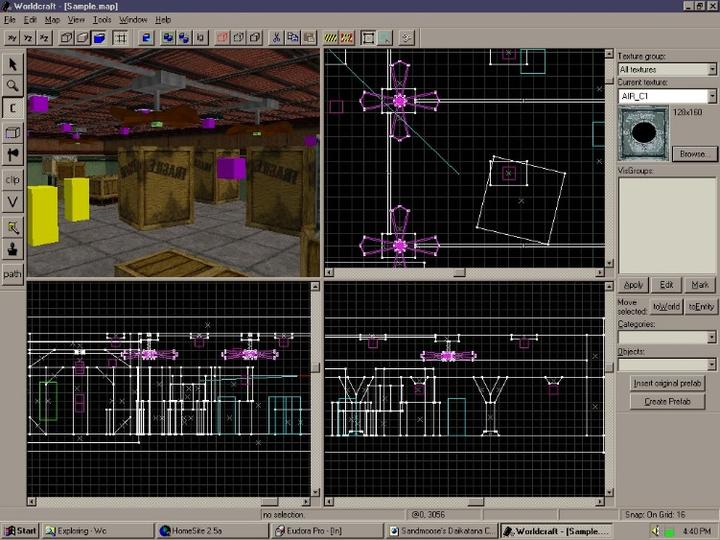Open the Tools menu
720x540 pixels.
click(x=102, y=19)
